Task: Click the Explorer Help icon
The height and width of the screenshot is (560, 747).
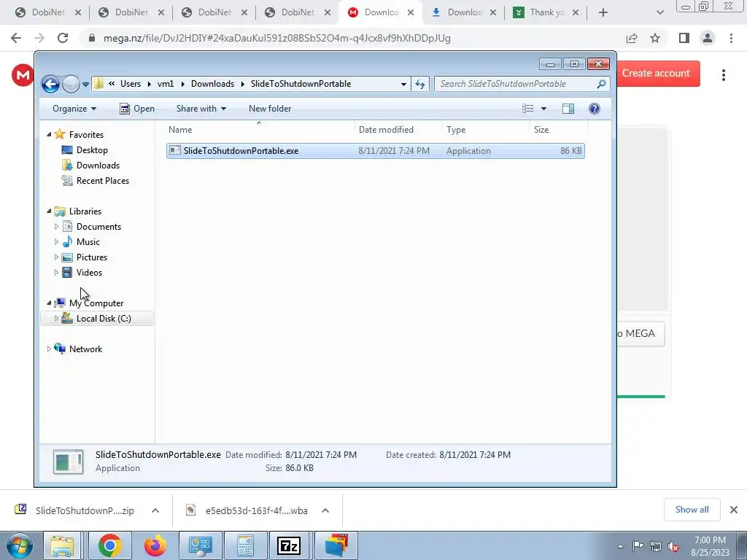Action: pos(594,109)
